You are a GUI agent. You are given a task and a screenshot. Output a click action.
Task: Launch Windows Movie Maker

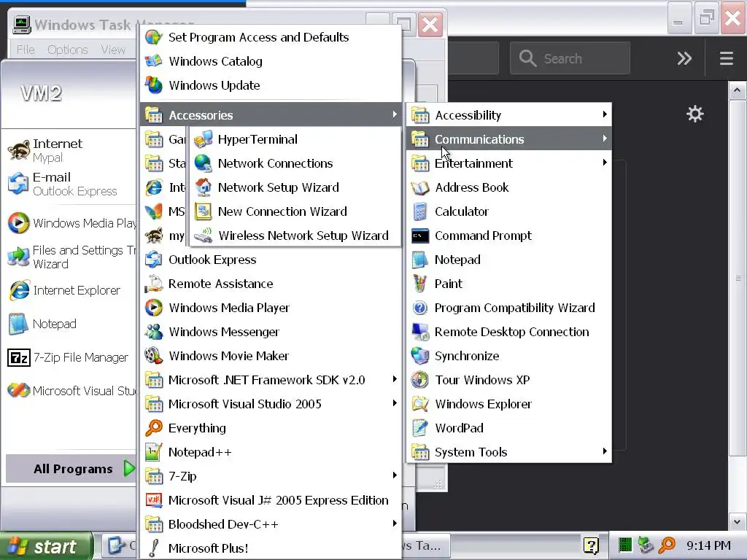click(x=271, y=356)
